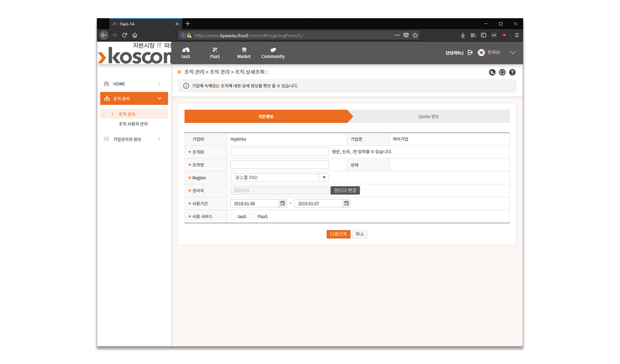Click the info icon in notice bar
The width and height of the screenshot is (620, 364).
pyautogui.click(x=186, y=86)
